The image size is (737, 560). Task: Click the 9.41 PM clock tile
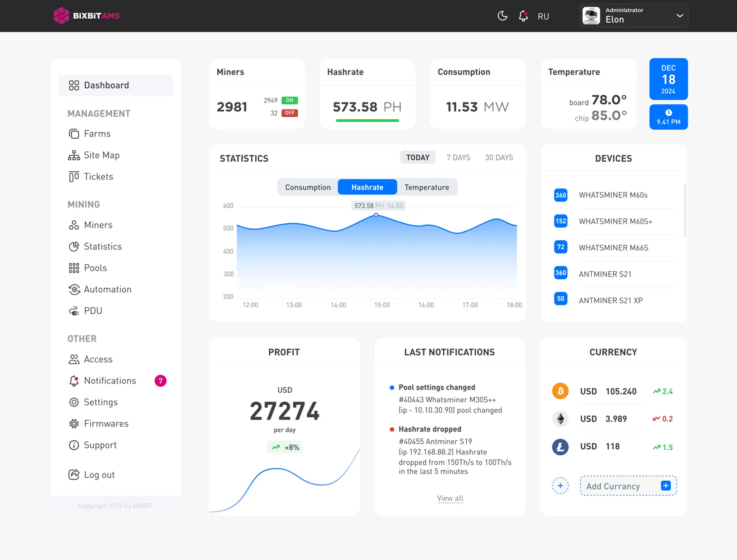click(x=668, y=117)
